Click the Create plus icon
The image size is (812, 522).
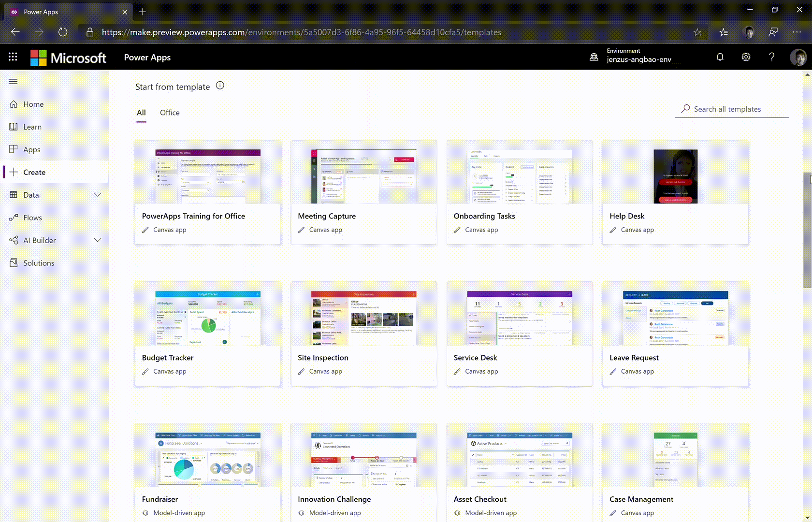pos(14,172)
